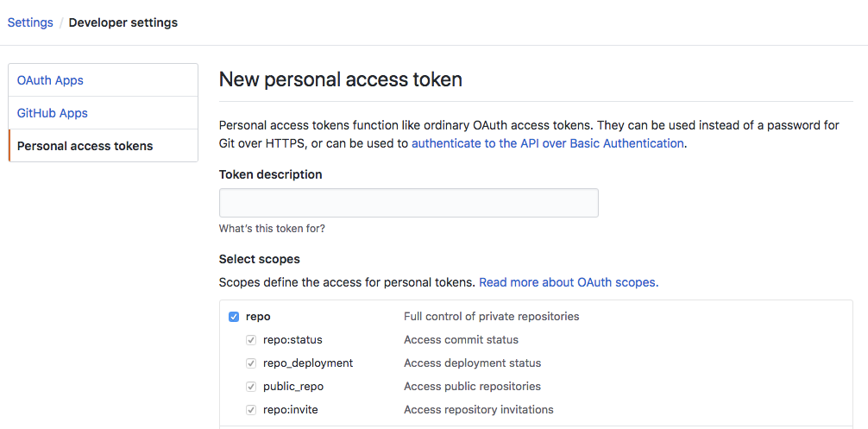The width and height of the screenshot is (868, 429).
Task: Go back to Settings via breadcrumb
Action: point(30,22)
